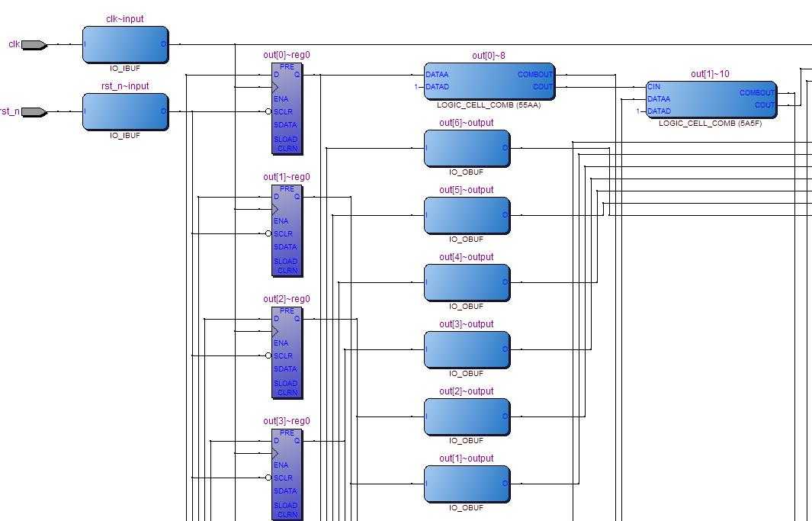The width and height of the screenshot is (812, 521).
Task: Click the COMBOUT port of out[0]~8
Action: [x=535, y=75]
